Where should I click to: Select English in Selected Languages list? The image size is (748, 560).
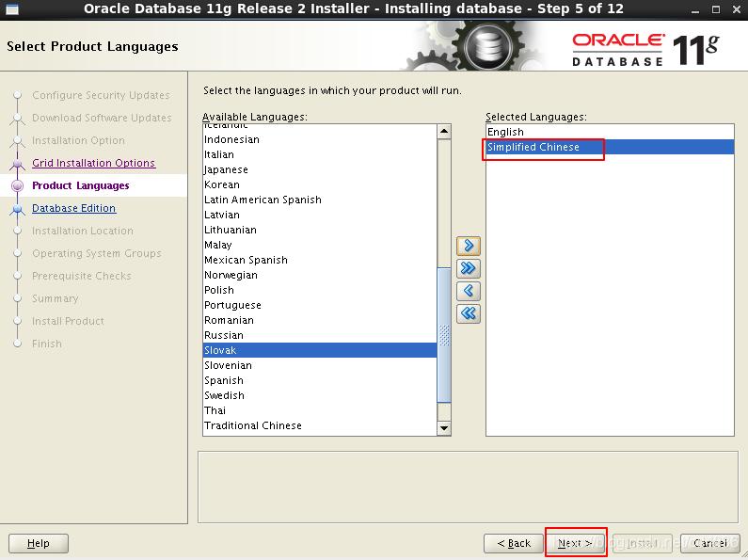pos(505,132)
